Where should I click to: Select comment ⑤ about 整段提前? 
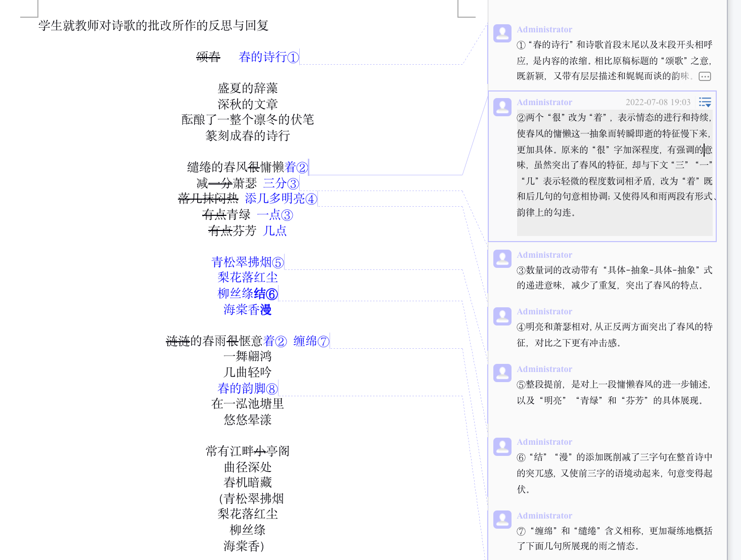point(615,392)
